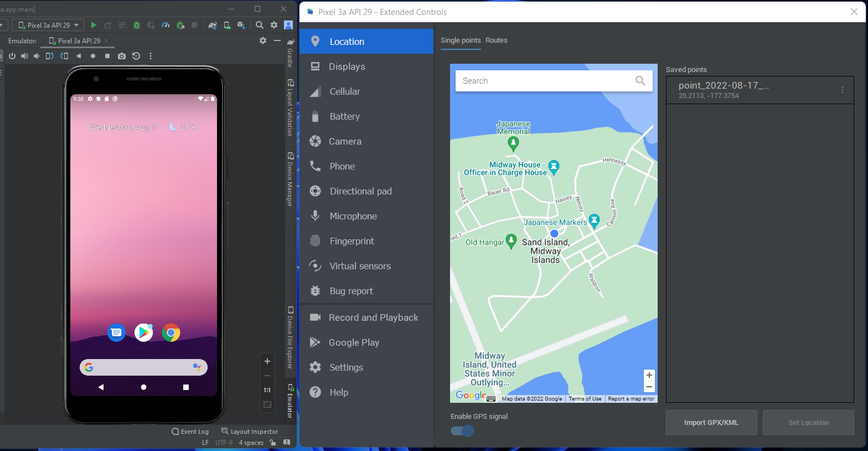This screenshot has width=868, height=451.
Task: Toggle the Enable GPS signal switch
Action: coord(463,430)
